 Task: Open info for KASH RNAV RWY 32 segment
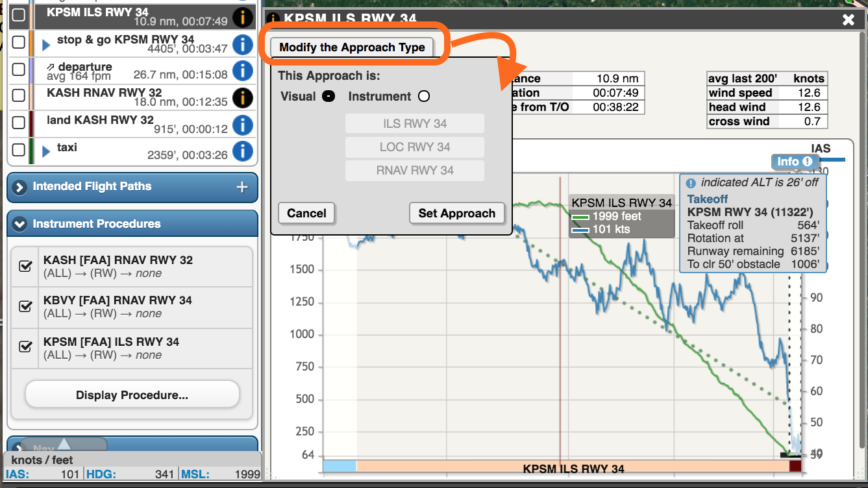click(242, 97)
